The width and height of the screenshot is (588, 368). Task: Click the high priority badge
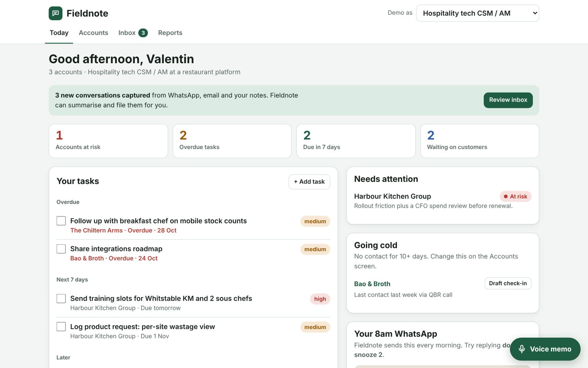[x=320, y=299]
